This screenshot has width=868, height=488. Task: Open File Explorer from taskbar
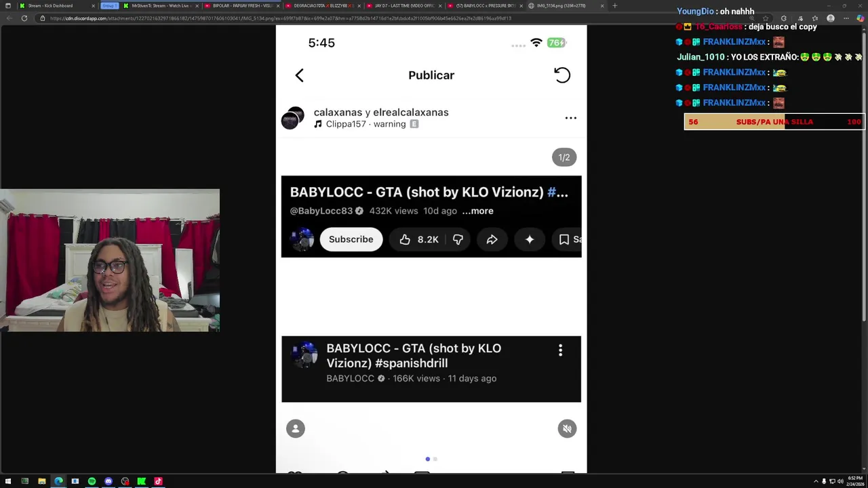41,481
